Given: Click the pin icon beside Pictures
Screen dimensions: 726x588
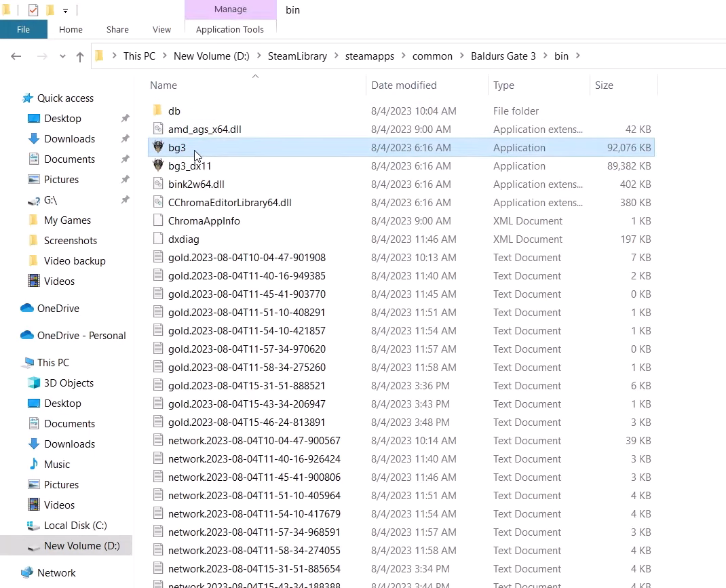Looking at the screenshot, I should pyautogui.click(x=125, y=180).
